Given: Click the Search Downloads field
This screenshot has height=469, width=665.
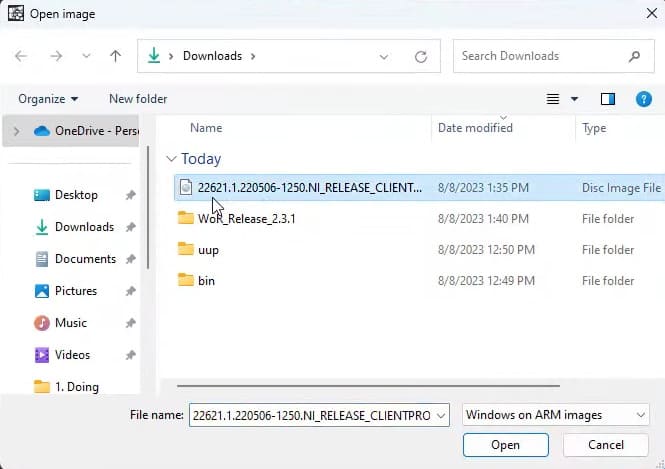Looking at the screenshot, I should (x=540, y=56).
